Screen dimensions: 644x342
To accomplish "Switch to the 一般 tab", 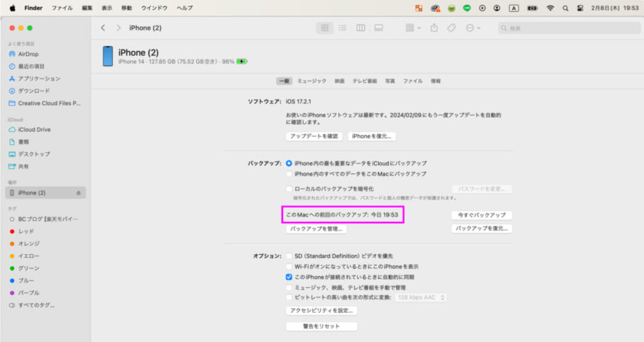I will (284, 81).
